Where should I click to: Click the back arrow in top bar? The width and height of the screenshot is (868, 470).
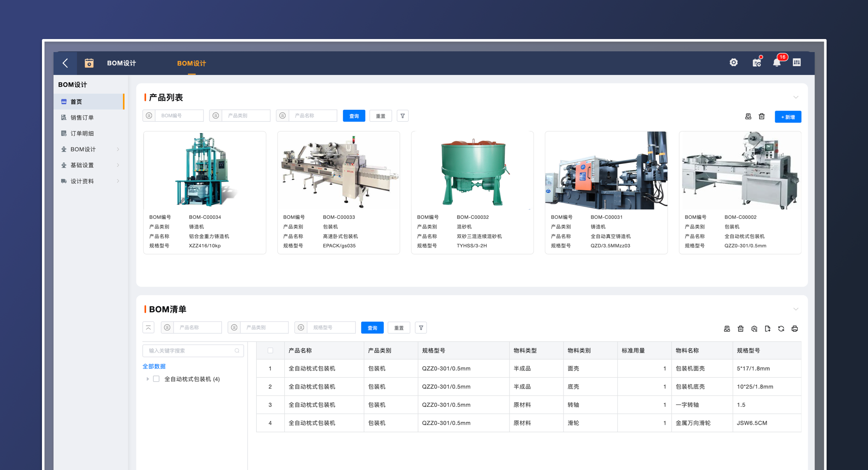coord(65,63)
